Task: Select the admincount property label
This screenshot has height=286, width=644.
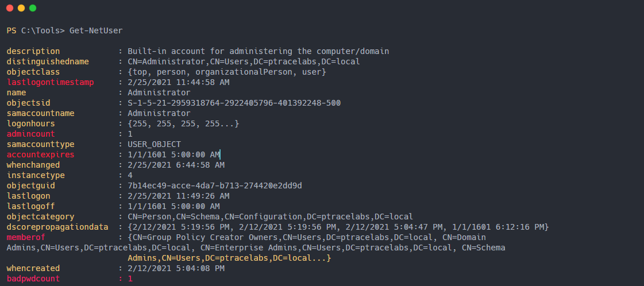Action: tap(31, 134)
